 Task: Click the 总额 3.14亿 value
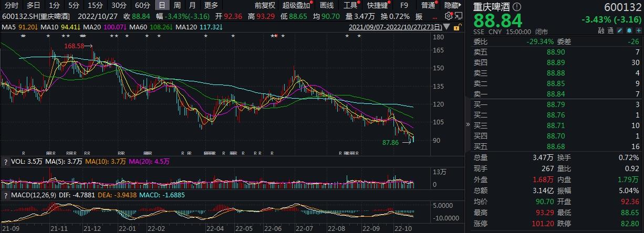[544, 189]
